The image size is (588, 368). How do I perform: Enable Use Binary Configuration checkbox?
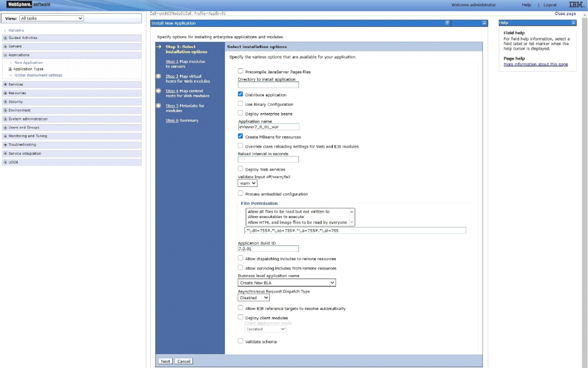[240, 103]
